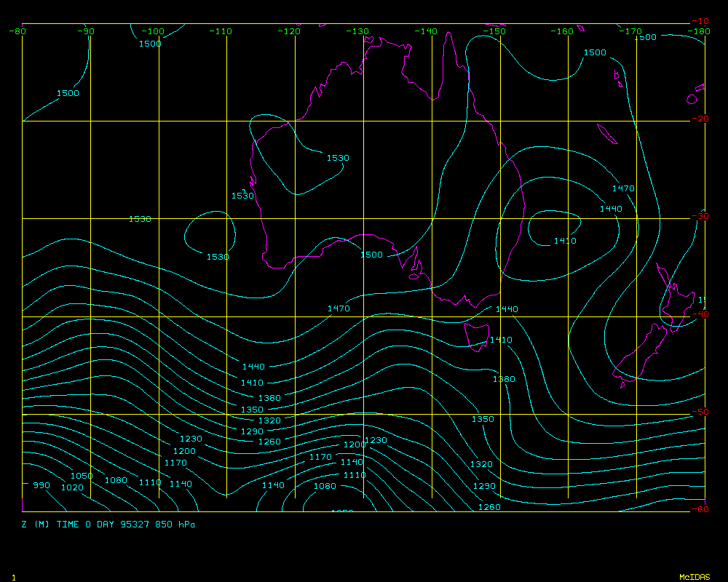Viewport: 728px width, 582px height.
Task: Click the 'Z (M) TIME 0 DAY 95327 850 hPa' caption
Action: (108, 524)
